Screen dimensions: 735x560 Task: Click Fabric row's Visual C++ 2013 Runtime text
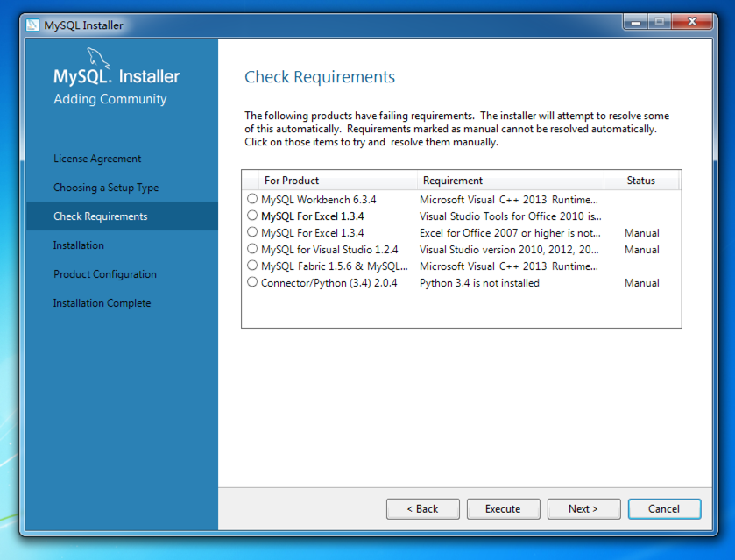(x=509, y=266)
